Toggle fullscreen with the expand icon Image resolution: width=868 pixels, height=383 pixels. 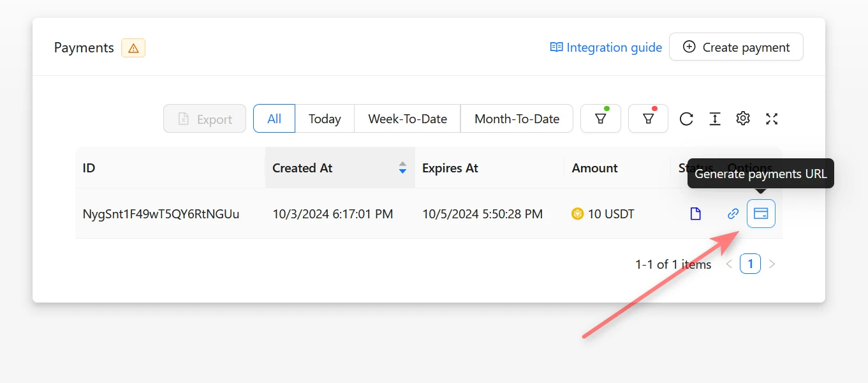pos(772,119)
